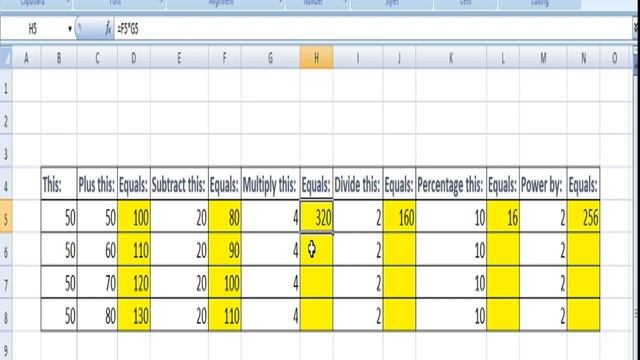Click the 'Divide this:' header cell
Screen dimensions: 640x360
[x=358, y=183]
